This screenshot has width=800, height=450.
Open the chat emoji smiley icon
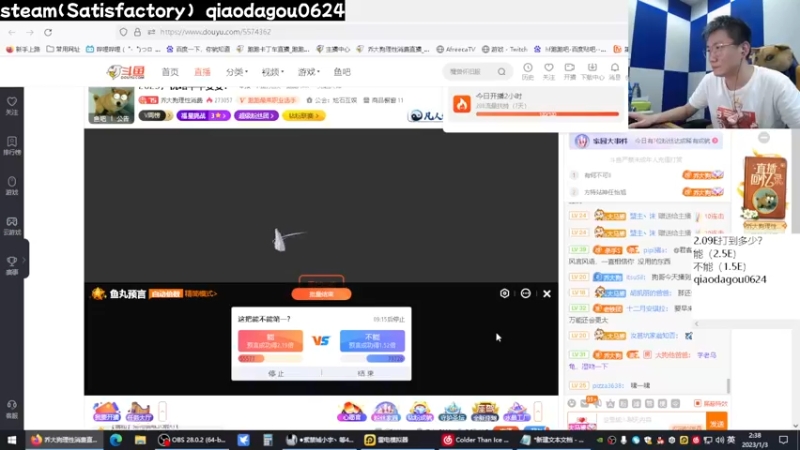(x=572, y=403)
